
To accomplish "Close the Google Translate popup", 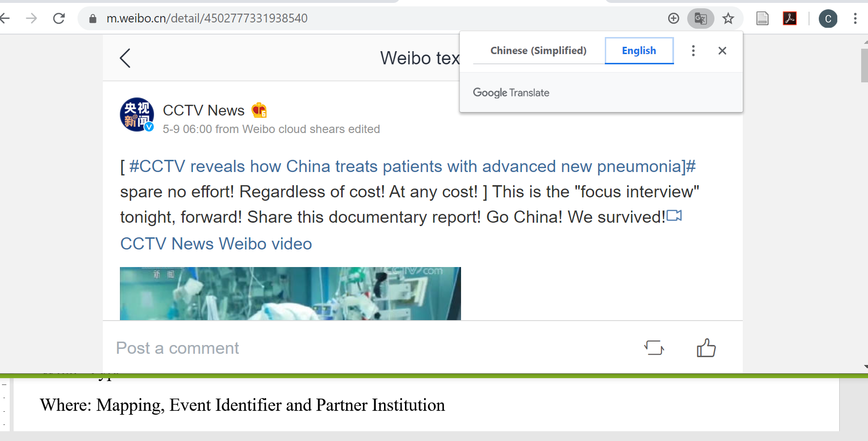I will click(x=722, y=51).
